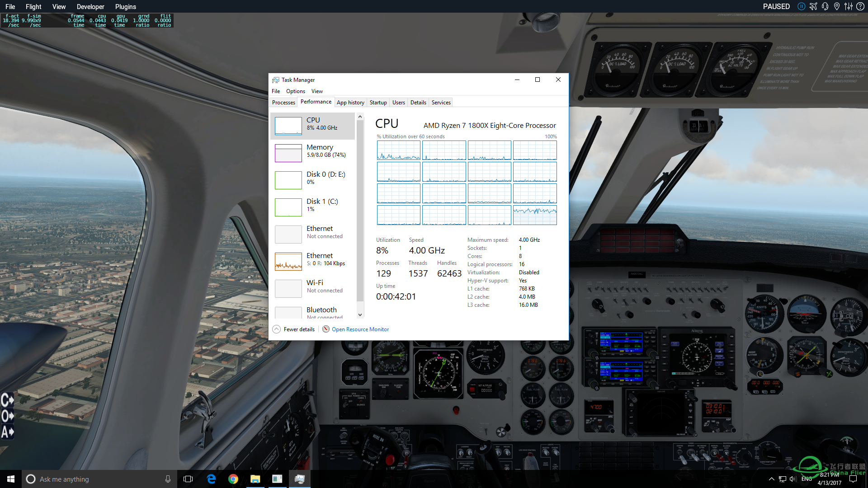The image size is (868, 488).
Task: Open the X-Plane Developer menu
Action: click(90, 6)
